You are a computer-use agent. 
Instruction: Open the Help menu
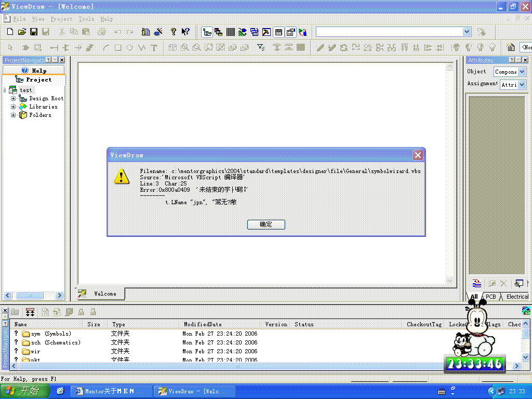(107, 19)
